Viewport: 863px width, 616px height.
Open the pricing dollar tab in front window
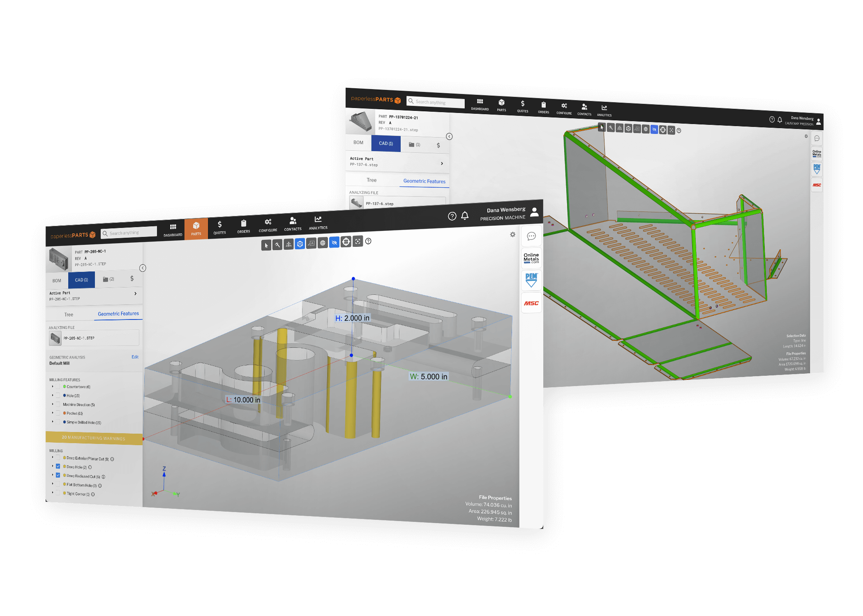132,278
